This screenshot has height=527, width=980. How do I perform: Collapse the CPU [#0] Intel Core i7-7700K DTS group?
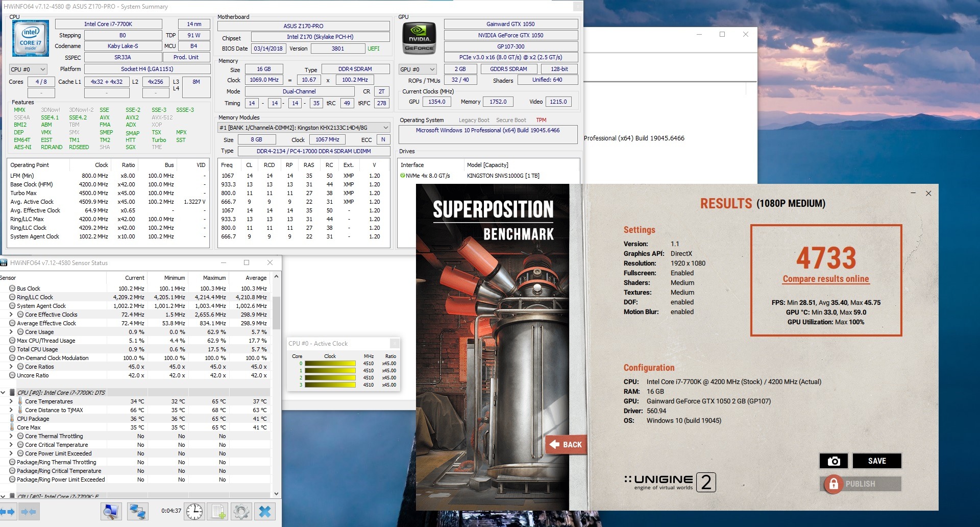coord(3,393)
